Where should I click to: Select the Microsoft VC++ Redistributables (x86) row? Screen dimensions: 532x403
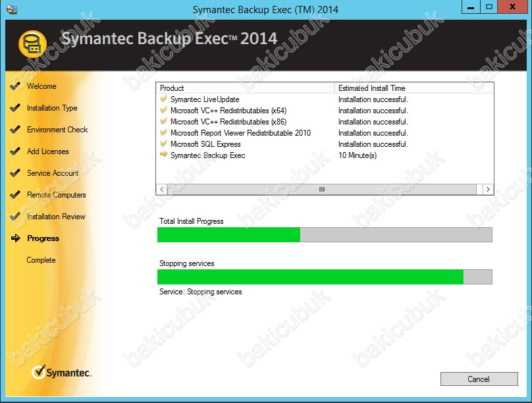325,122
